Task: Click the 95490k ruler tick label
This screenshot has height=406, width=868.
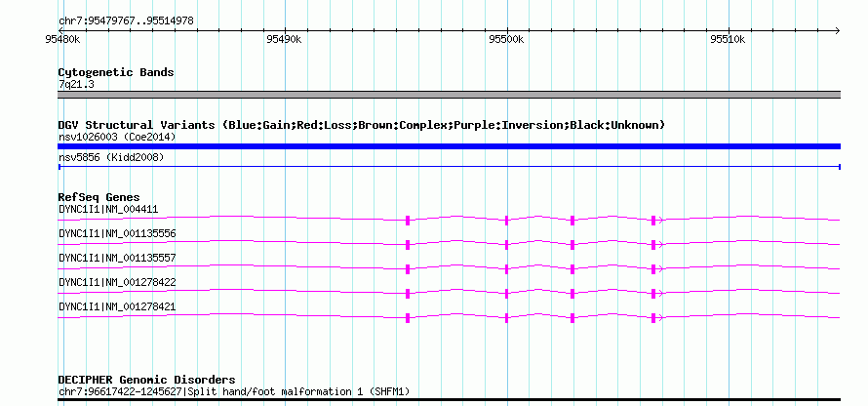Action: pos(284,39)
